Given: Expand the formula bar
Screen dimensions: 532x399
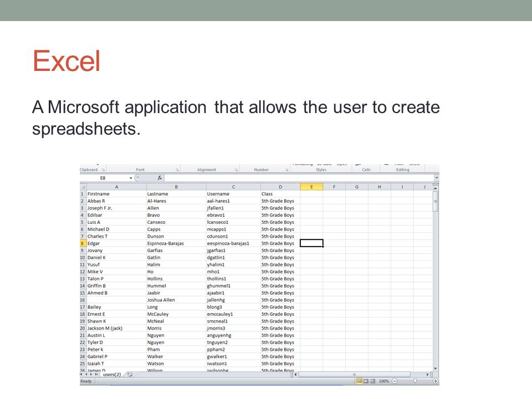Looking at the screenshot, I should pos(437,178).
